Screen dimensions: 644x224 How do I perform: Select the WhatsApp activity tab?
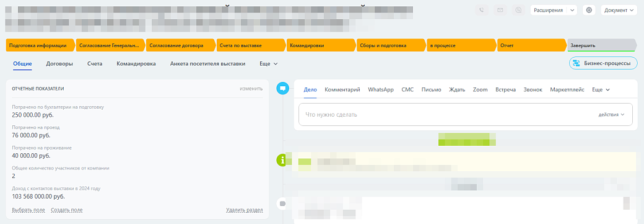tap(381, 89)
